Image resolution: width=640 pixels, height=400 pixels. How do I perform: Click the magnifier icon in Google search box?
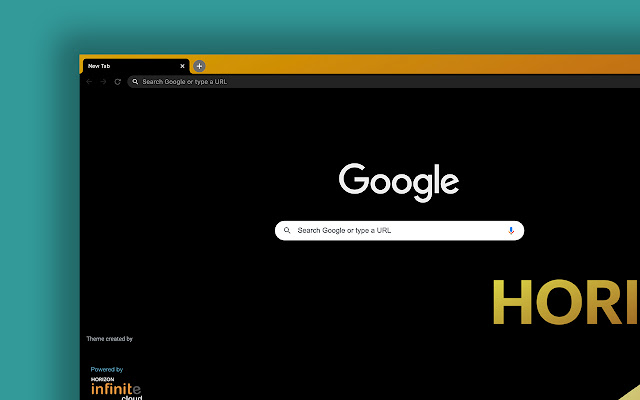point(287,230)
